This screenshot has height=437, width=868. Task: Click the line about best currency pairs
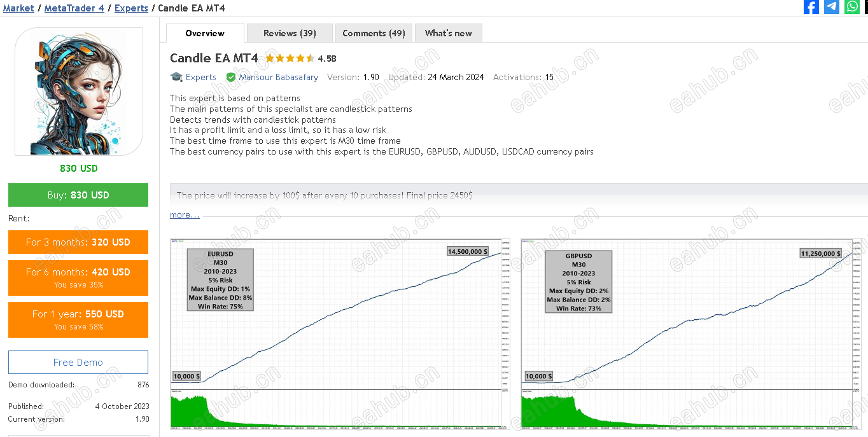pos(381,151)
